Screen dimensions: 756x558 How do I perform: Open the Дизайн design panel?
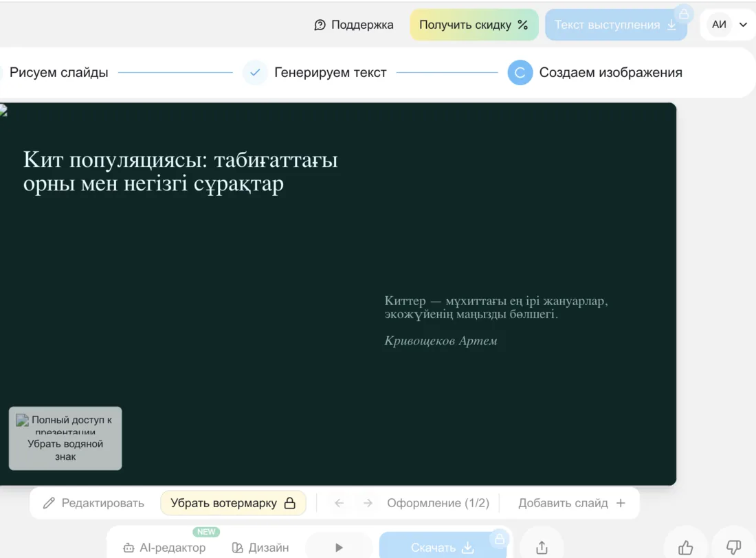click(x=260, y=548)
